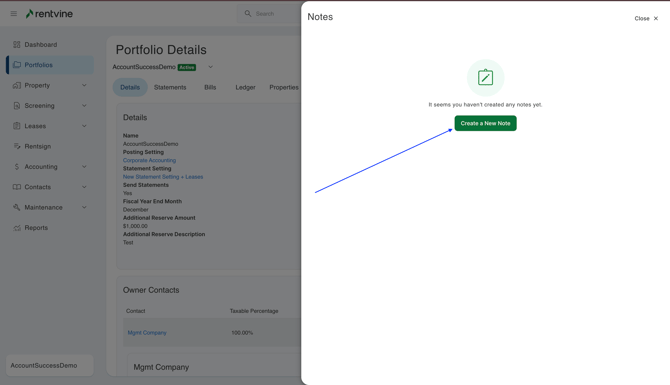
Task: Click the Rentsign sidebar icon
Action: click(x=17, y=146)
